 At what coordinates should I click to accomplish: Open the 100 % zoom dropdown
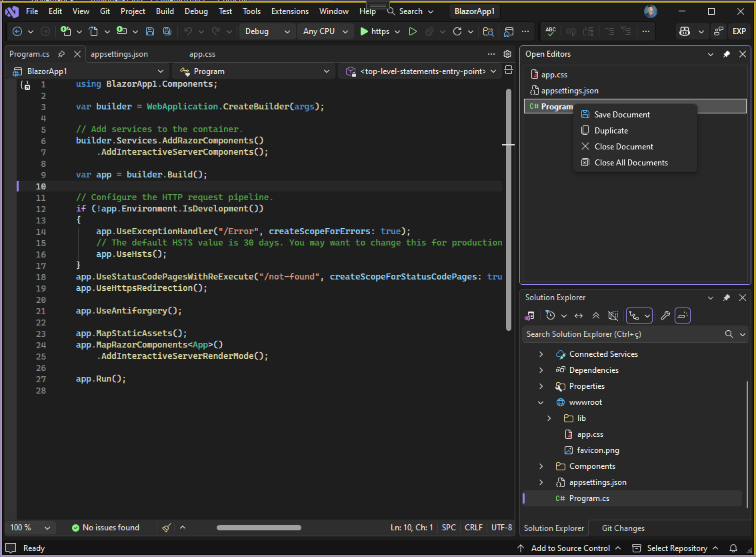click(30, 528)
